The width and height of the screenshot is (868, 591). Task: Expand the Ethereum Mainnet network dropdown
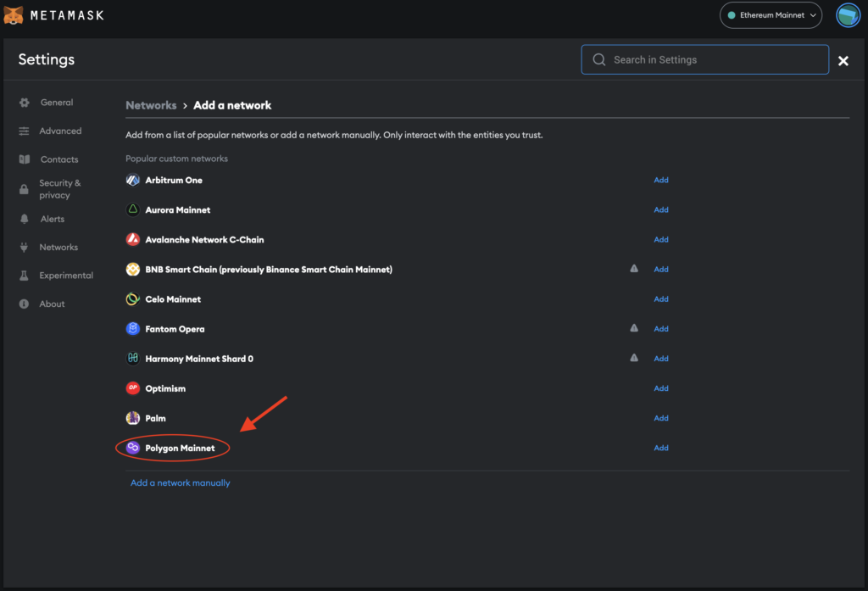pyautogui.click(x=771, y=15)
